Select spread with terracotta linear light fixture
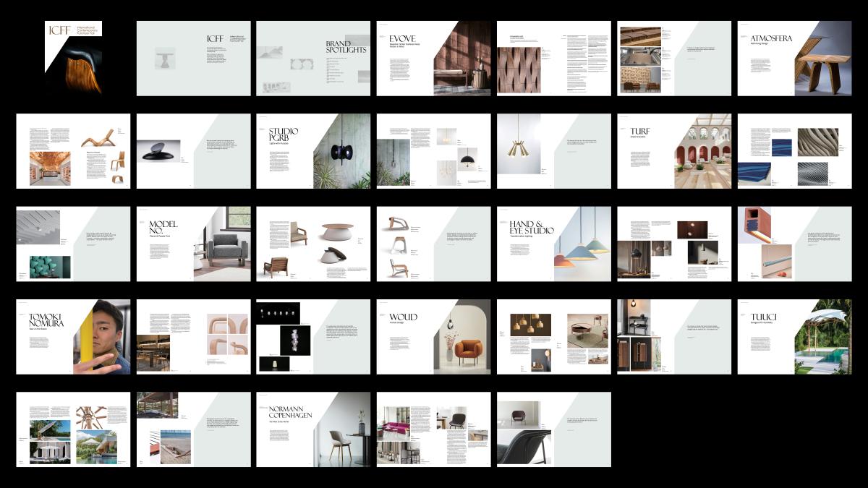 pos(795,244)
